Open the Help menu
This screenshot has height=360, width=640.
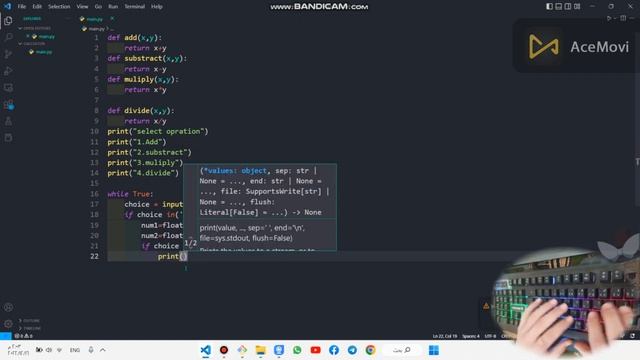(157, 7)
